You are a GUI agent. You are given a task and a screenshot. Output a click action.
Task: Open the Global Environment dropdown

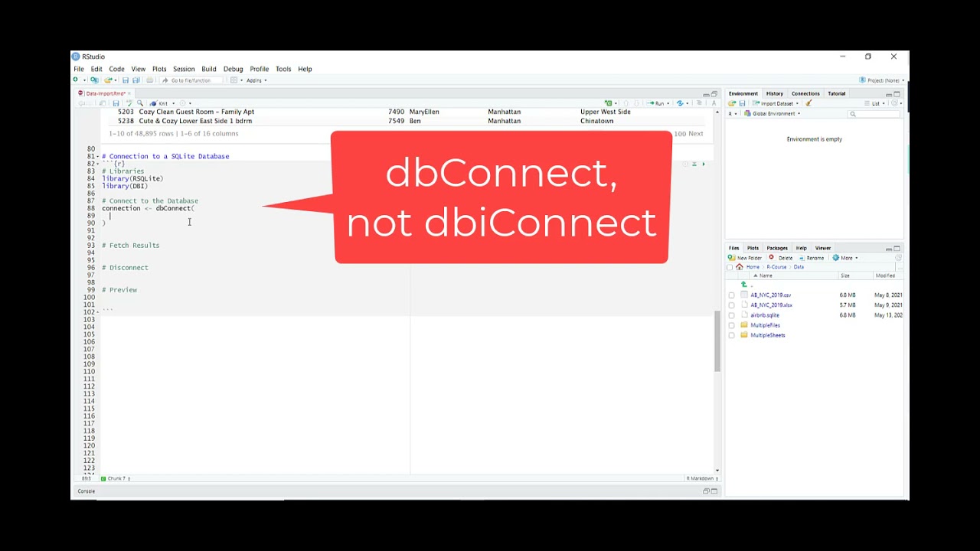tap(772, 113)
